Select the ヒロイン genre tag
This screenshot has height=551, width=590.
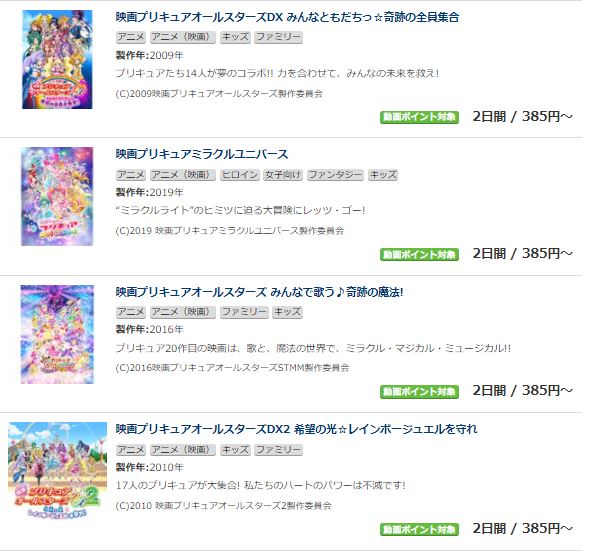click(240, 175)
